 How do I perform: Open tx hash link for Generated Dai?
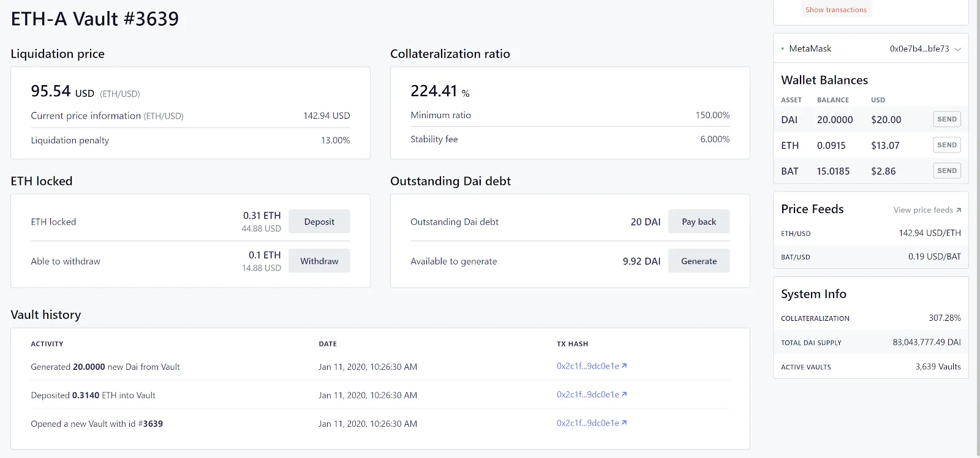[587, 366]
